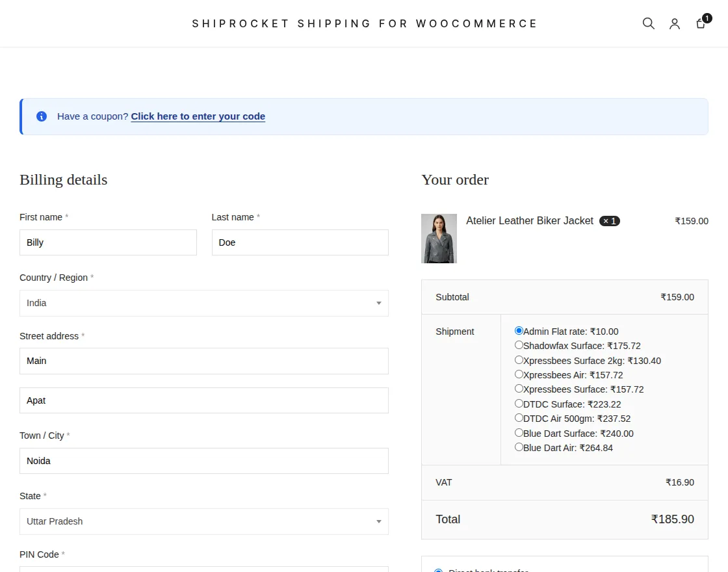
Task: Choose Blue Dart Air shipping
Action: click(519, 447)
